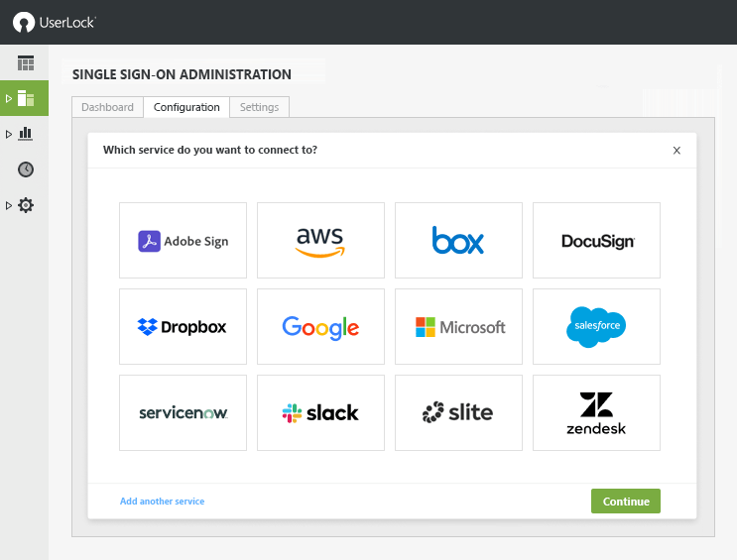Select the green highlighted sidebar panel icon
This screenshot has width=737, height=560.
point(26,98)
